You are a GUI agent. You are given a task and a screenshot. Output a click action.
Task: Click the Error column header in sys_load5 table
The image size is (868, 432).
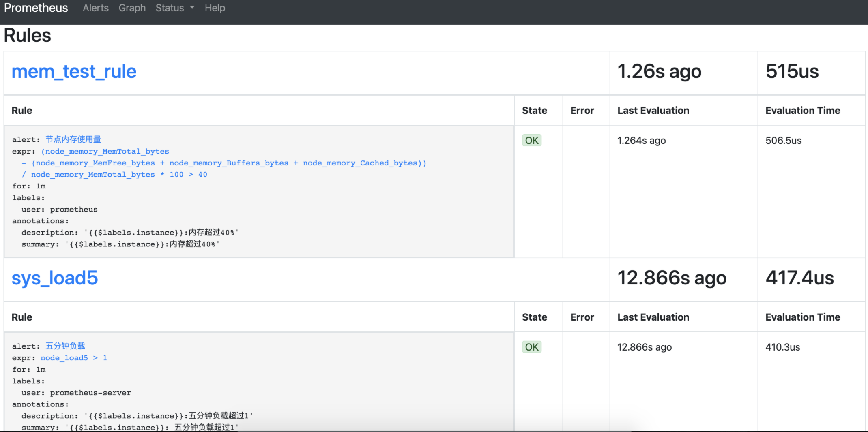click(x=582, y=317)
